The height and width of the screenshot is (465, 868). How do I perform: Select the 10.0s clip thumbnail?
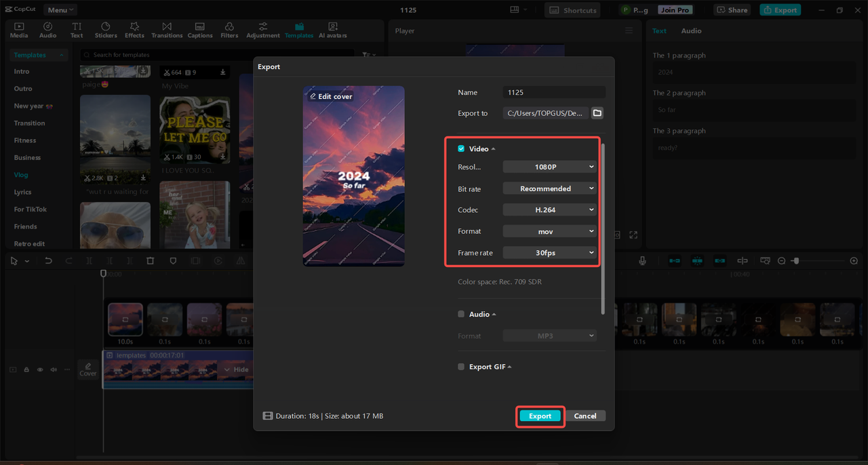click(x=125, y=320)
